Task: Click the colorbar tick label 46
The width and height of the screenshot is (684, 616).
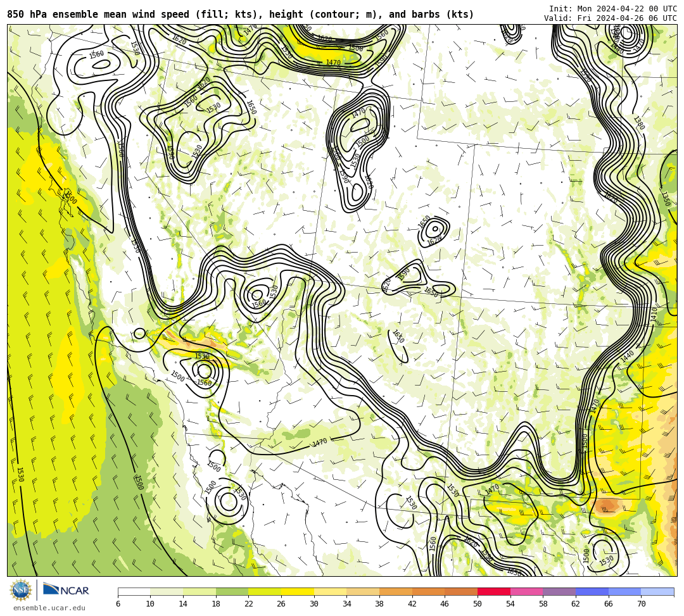Action: coord(445,604)
